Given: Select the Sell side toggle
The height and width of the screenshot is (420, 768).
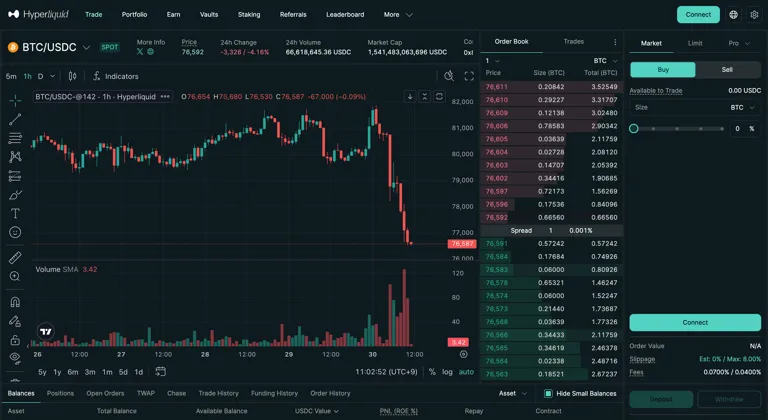Looking at the screenshot, I should point(727,70).
